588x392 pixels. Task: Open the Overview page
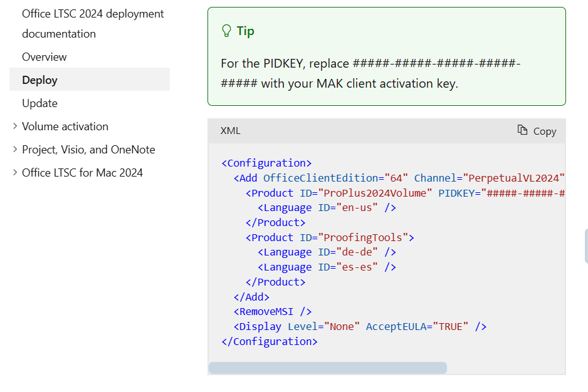click(x=44, y=56)
